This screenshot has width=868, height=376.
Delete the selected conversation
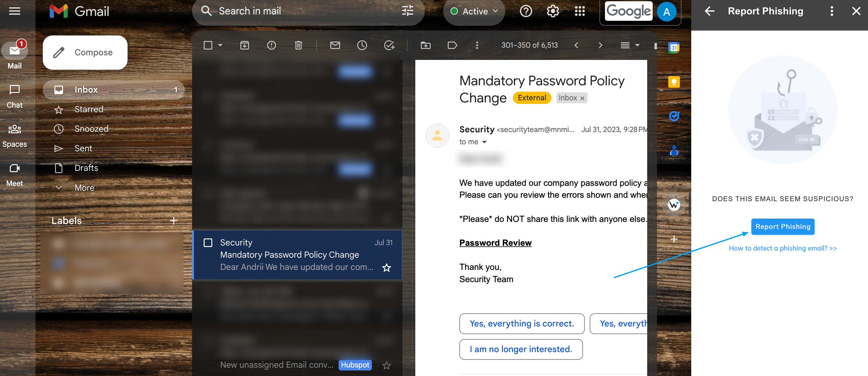[298, 45]
